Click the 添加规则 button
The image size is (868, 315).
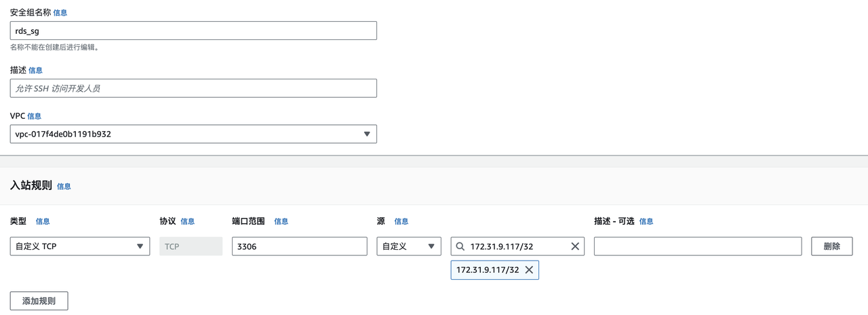pos(39,301)
